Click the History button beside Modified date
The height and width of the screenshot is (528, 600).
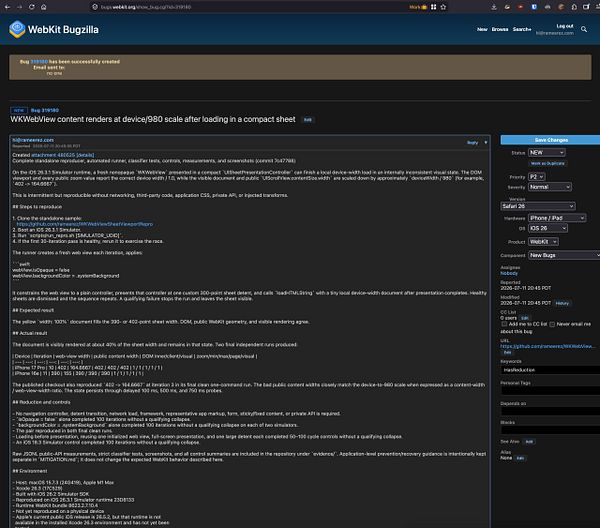click(562, 303)
